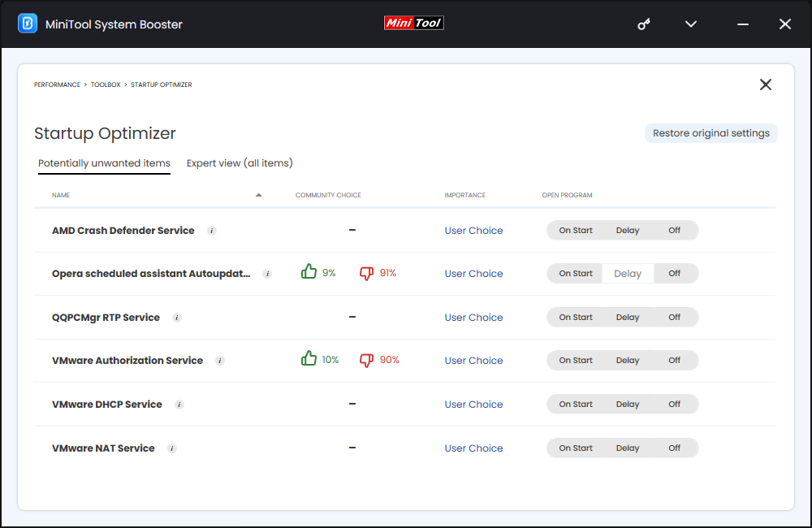Show info for VMware DHCP Service
This screenshot has height=528, width=812.
(179, 405)
